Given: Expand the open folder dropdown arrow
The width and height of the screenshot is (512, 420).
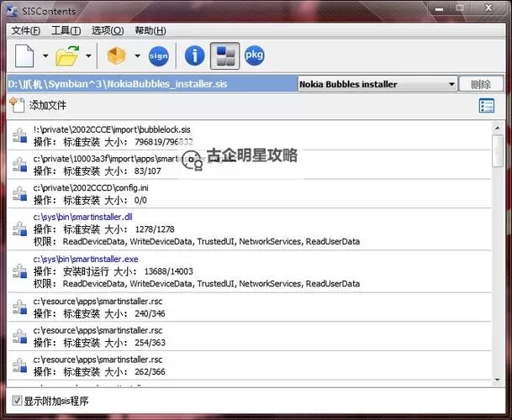Looking at the screenshot, I should [x=88, y=57].
